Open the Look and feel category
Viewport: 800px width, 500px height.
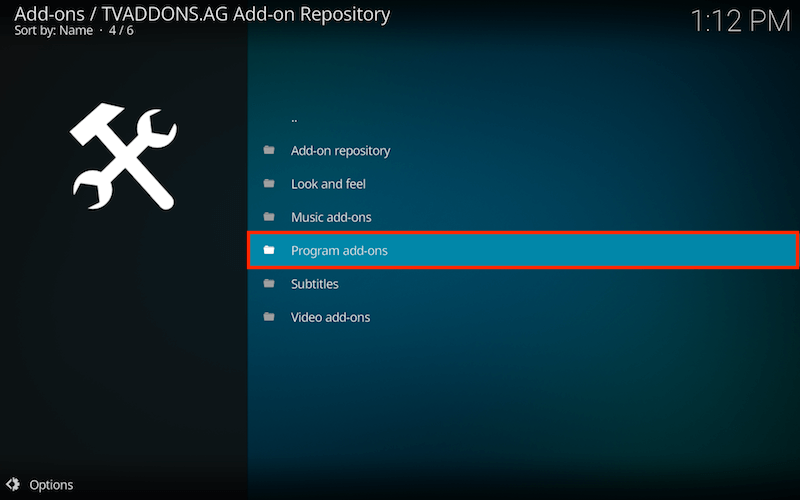coord(523,184)
